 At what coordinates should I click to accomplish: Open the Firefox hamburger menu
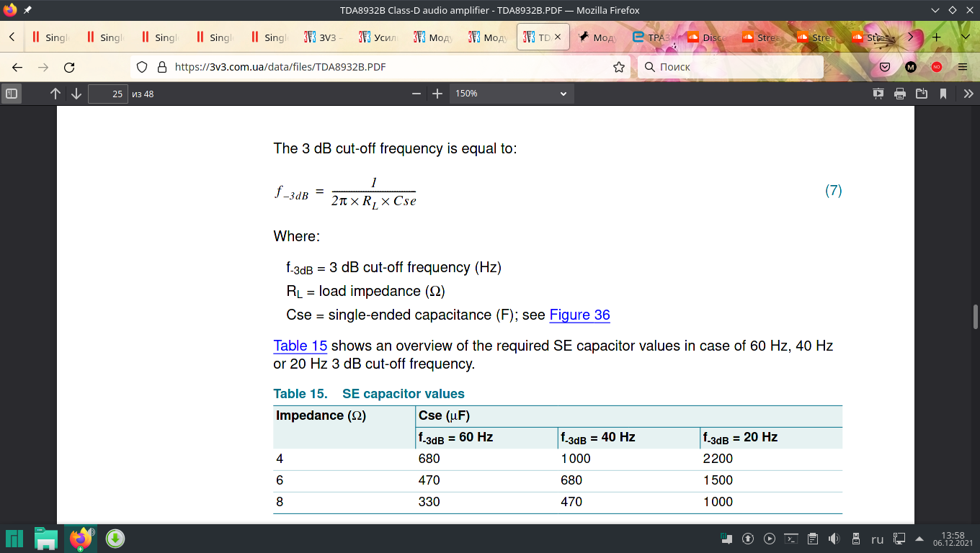pyautogui.click(x=962, y=67)
